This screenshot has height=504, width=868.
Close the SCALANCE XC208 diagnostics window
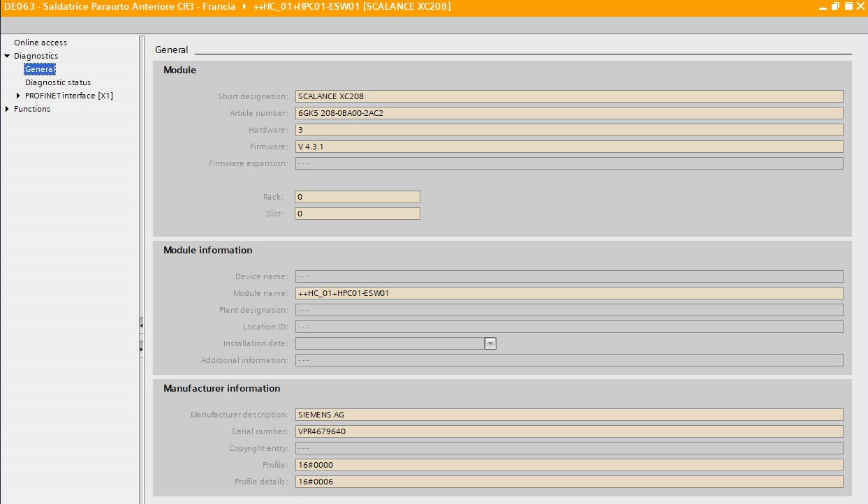coord(860,6)
